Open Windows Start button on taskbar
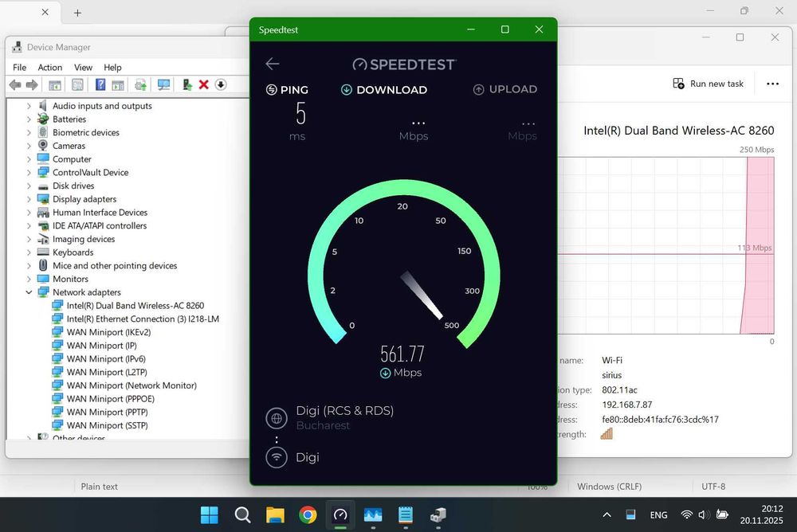Image resolution: width=797 pixels, height=532 pixels. pos(210,514)
